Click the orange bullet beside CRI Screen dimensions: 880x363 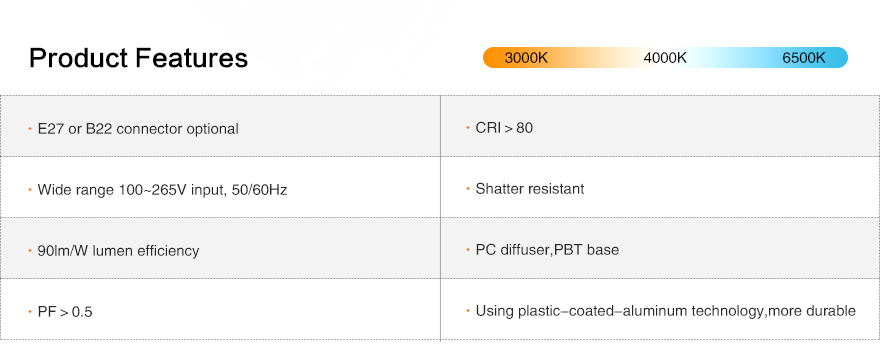tap(468, 128)
